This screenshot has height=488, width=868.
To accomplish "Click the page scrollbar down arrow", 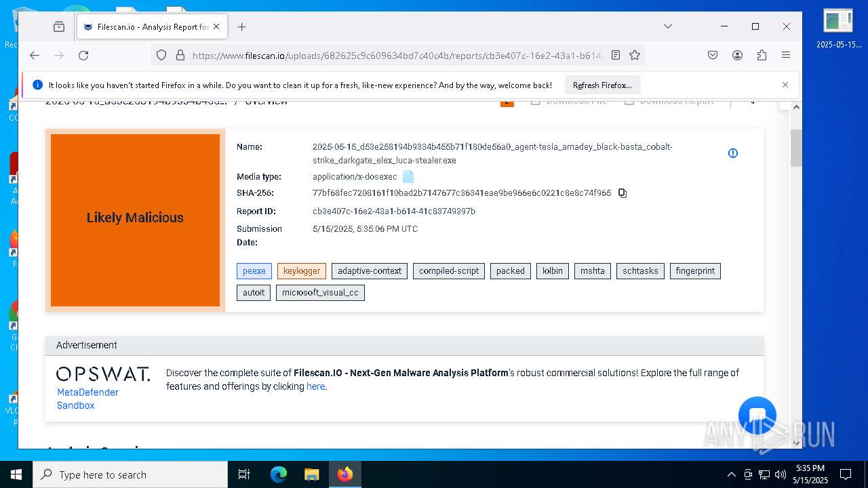I will click(797, 443).
